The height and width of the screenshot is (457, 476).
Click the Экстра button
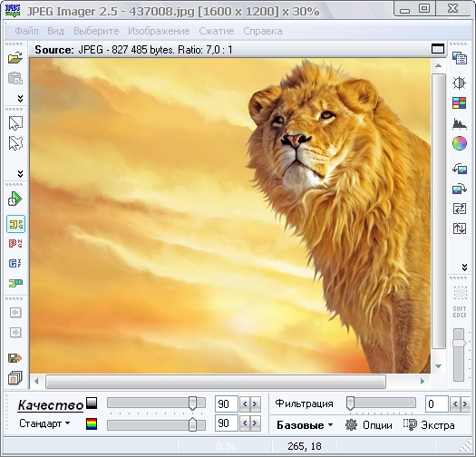pos(429,425)
